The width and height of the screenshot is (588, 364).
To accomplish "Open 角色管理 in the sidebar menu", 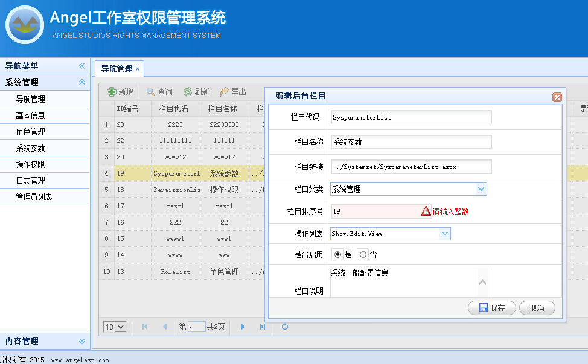I will pos(30,132).
